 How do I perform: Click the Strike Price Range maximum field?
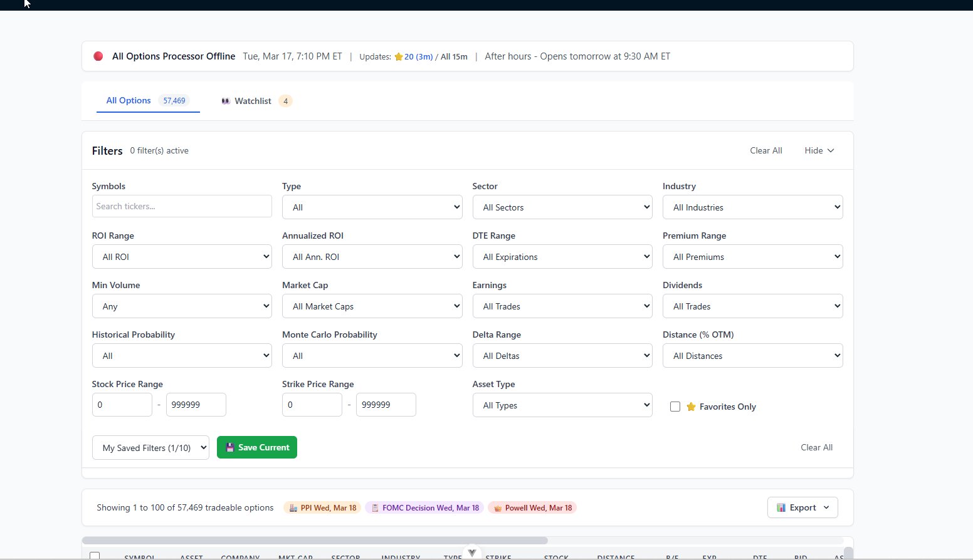tap(386, 405)
